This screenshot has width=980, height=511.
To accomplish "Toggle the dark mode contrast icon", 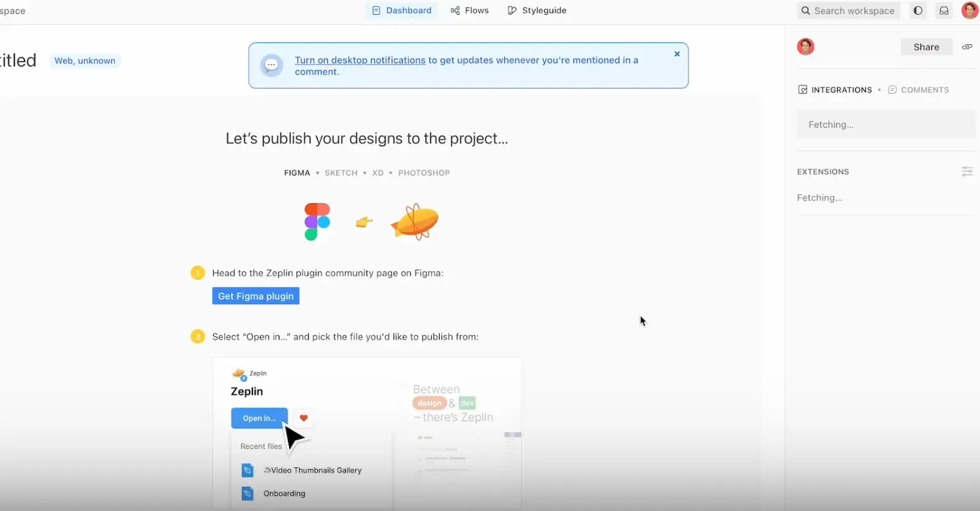I will coord(918,10).
